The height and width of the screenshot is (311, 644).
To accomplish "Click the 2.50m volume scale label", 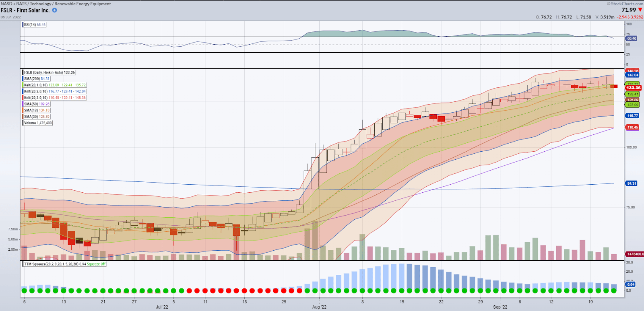I will (x=13, y=249).
